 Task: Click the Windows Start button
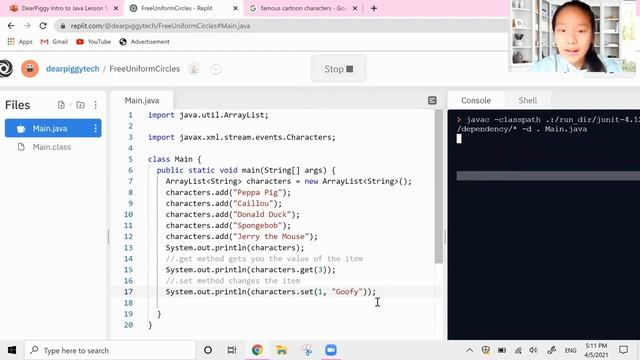12,350
